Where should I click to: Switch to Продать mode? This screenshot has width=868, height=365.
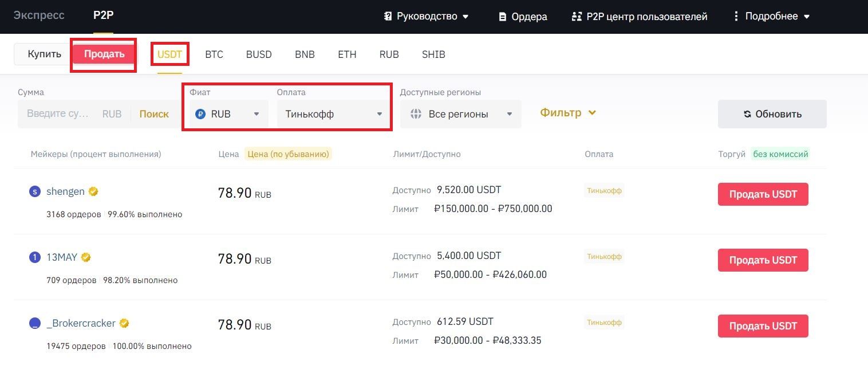104,54
